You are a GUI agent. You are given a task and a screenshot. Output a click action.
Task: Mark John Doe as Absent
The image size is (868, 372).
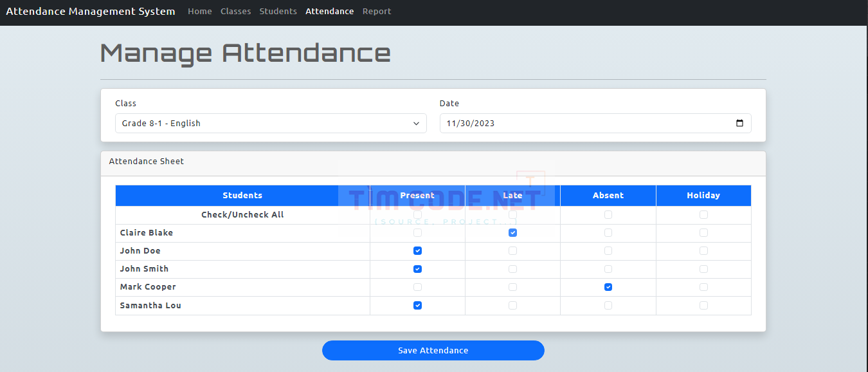608,251
